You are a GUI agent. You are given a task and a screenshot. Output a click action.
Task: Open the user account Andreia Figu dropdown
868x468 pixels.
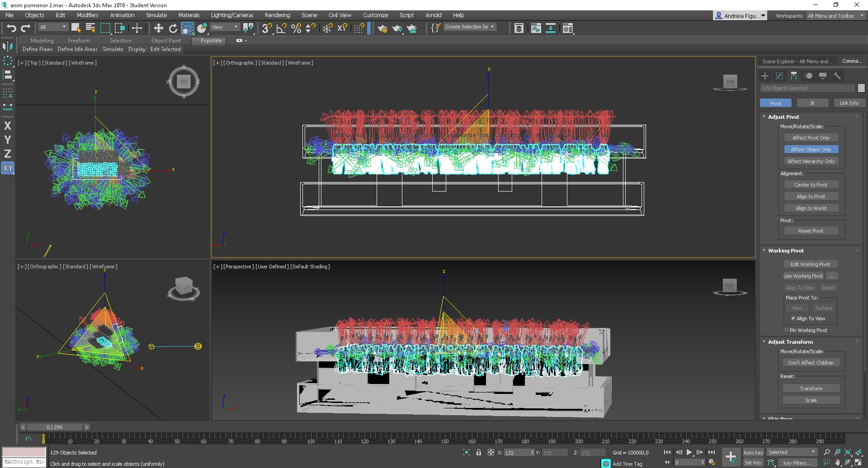[740, 16]
